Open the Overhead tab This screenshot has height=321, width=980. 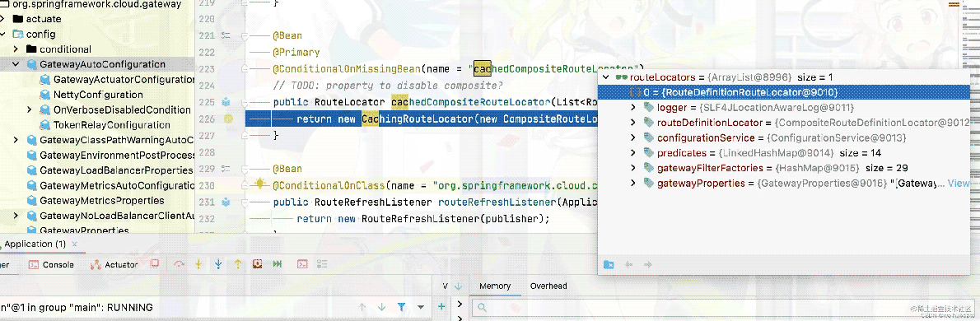pos(548,286)
